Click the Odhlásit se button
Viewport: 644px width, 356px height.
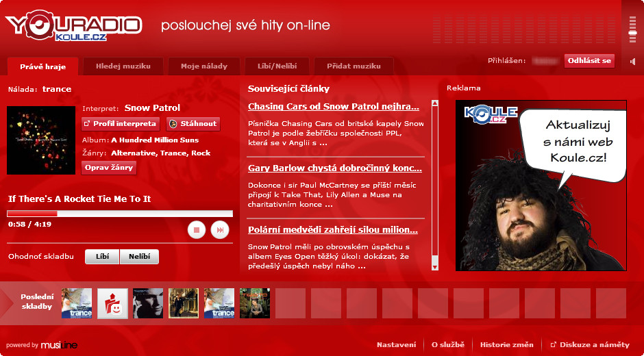pyautogui.click(x=589, y=61)
